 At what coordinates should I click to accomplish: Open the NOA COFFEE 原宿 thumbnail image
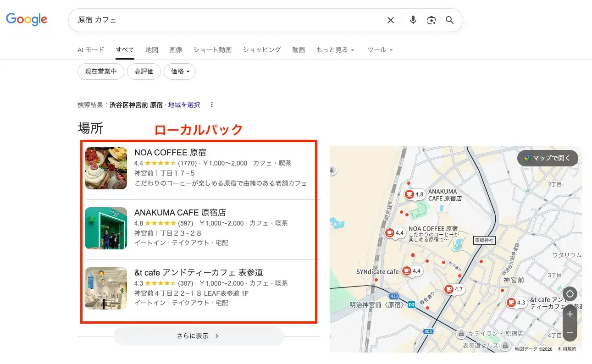pos(106,168)
